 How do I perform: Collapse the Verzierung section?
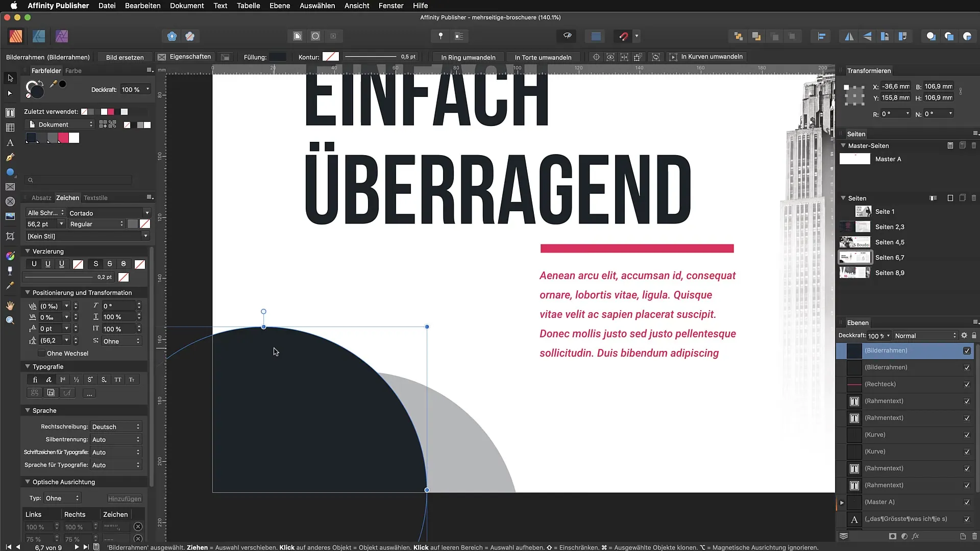28,251
